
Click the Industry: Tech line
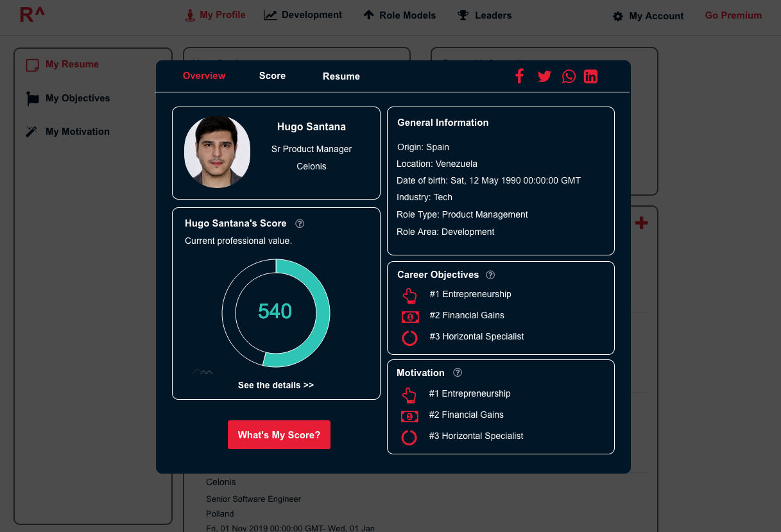pos(424,197)
